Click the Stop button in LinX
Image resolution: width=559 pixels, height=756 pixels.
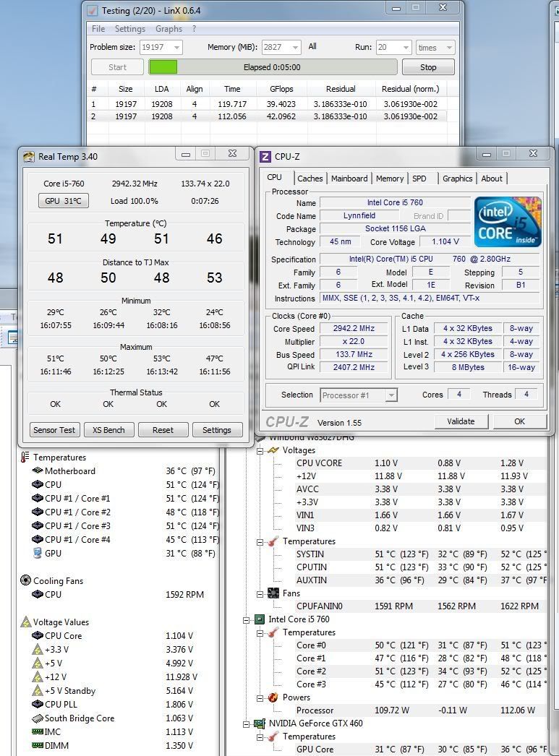[428, 67]
